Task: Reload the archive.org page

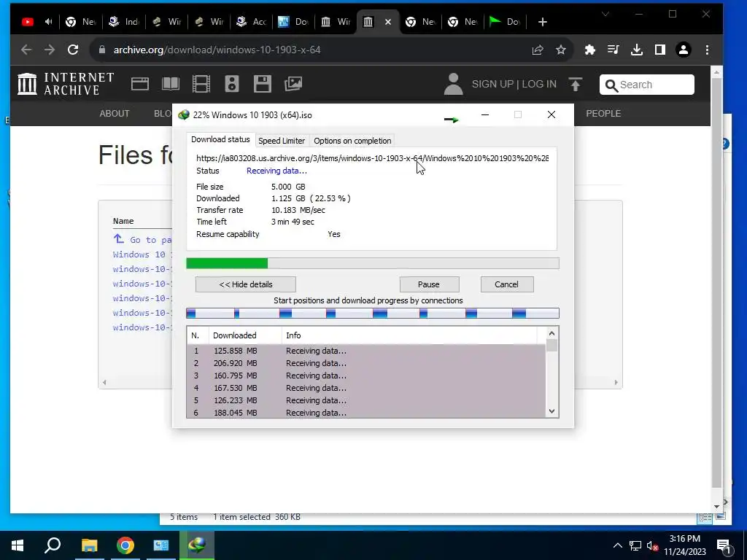Action: click(x=73, y=50)
